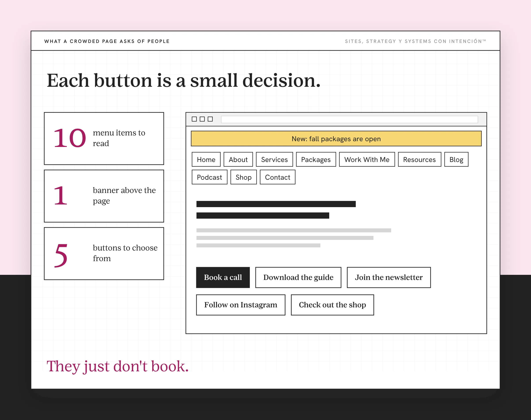The height and width of the screenshot is (420, 531).
Task: Open the Contact menu item
Action: pos(277,177)
